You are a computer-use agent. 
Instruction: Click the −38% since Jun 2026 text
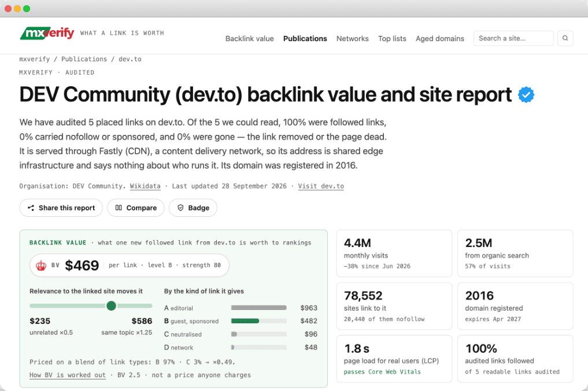click(x=377, y=266)
